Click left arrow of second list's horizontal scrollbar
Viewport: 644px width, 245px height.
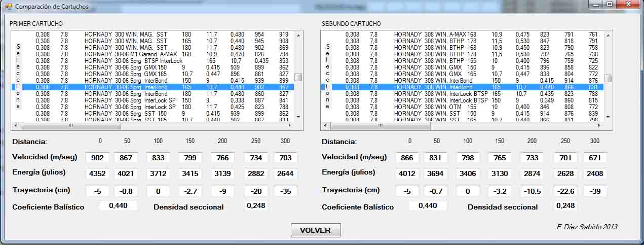tap(325, 125)
